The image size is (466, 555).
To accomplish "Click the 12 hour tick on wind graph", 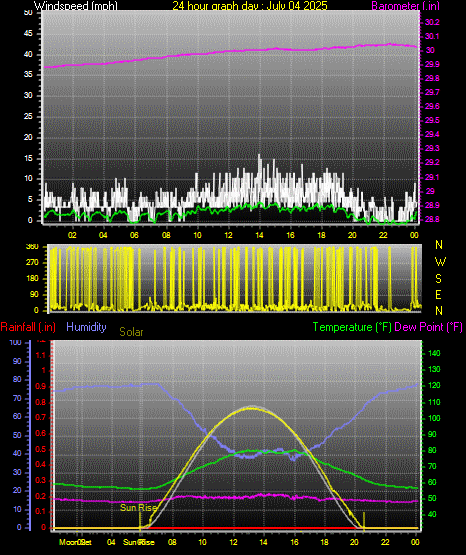I will [x=228, y=235].
